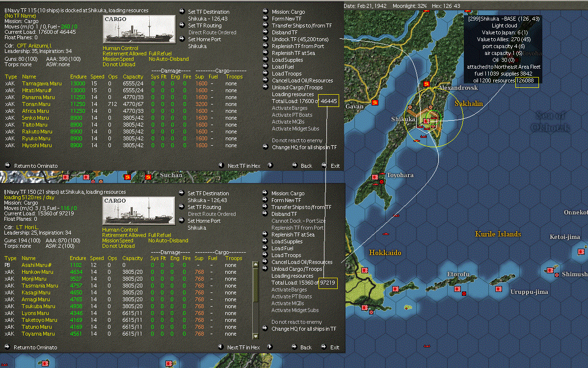588x368 pixels.
Task: Select Cancel Load Oil/Resources in TF 115 panel
Action: point(302,80)
